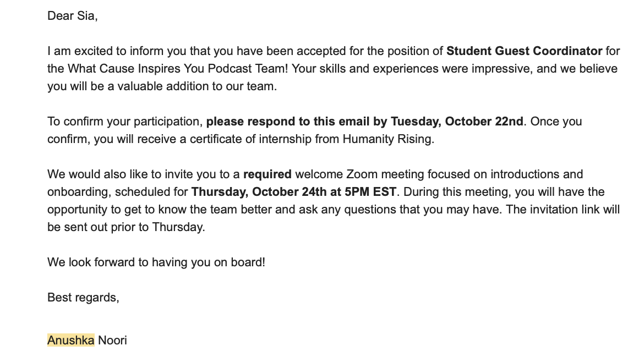This screenshot has height=351, width=644.
Task: Click 'We look forward to having you on board!'
Action: 156,262
